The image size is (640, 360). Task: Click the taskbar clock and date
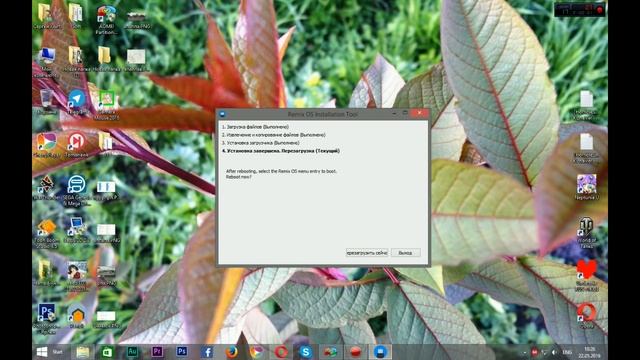pyautogui.click(x=589, y=352)
